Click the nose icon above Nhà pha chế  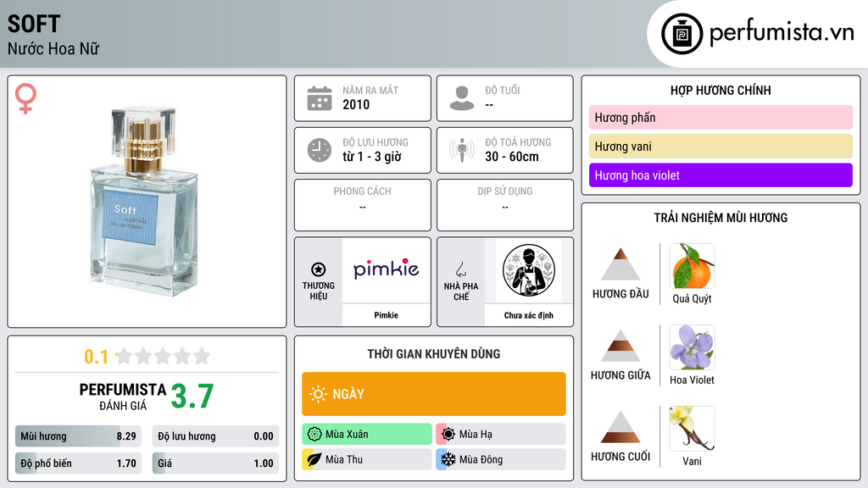[x=460, y=269]
